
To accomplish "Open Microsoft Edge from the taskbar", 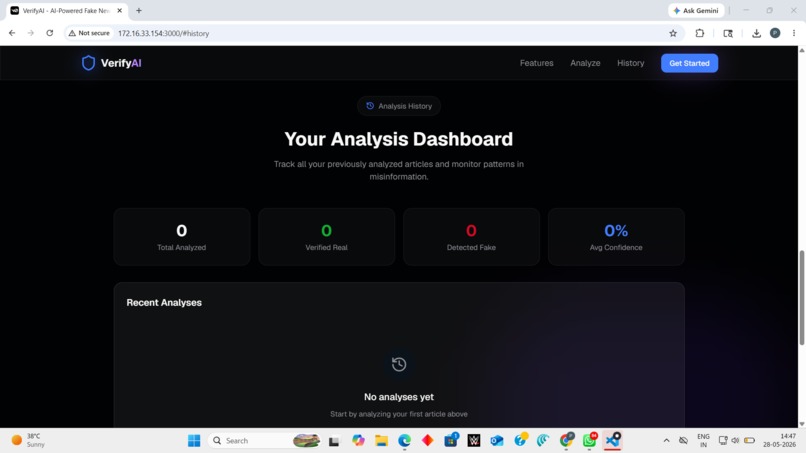I will pos(405,441).
